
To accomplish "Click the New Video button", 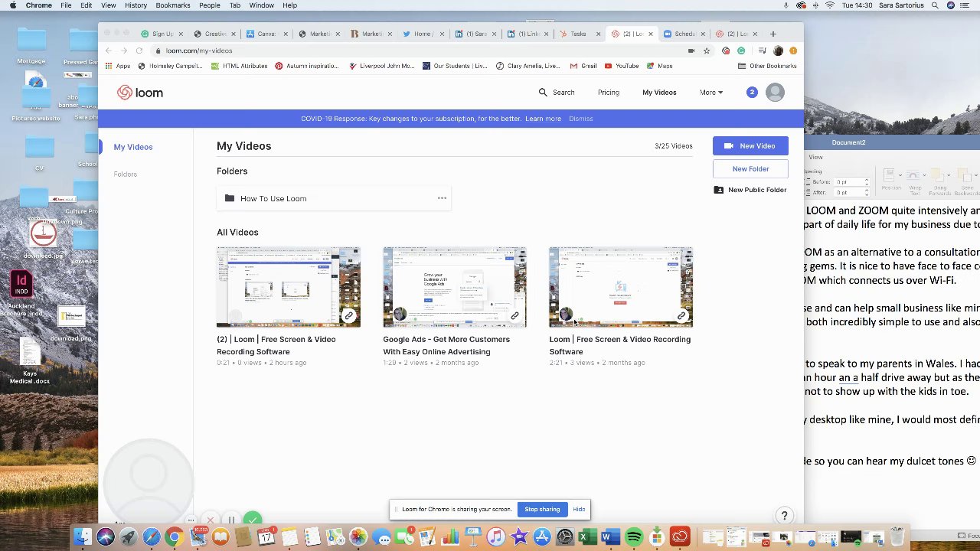I will (750, 146).
